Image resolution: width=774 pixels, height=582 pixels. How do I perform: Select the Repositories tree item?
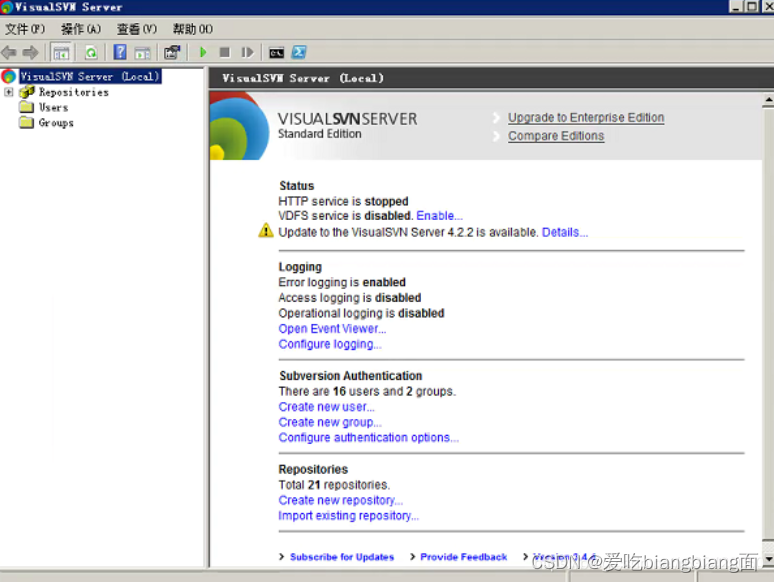74,92
